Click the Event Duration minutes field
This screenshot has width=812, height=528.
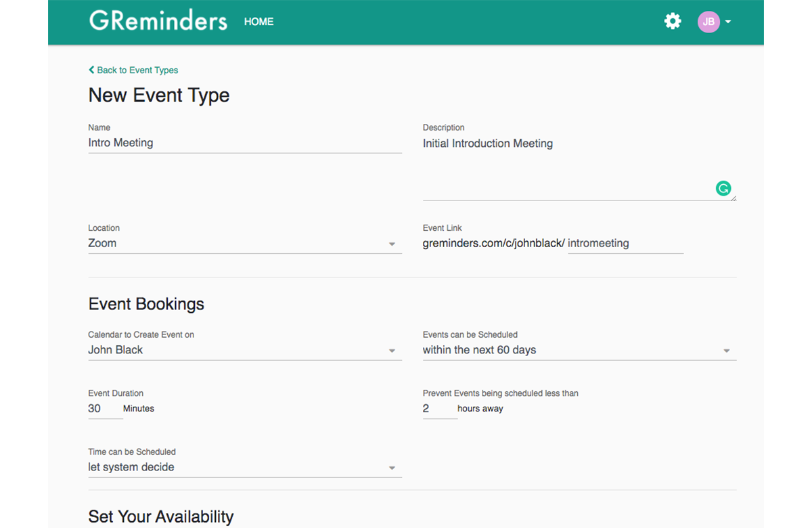pos(106,409)
